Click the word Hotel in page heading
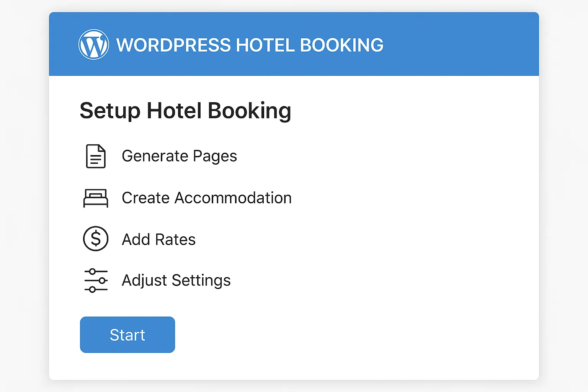Viewport: 588px width, 392px height. [174, 111]
